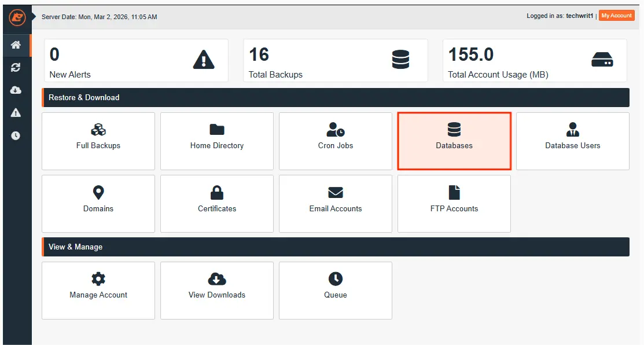Click the New Alerts summary card
The width and height of the screenshot is (644, 345).
[x=136, y=61]
